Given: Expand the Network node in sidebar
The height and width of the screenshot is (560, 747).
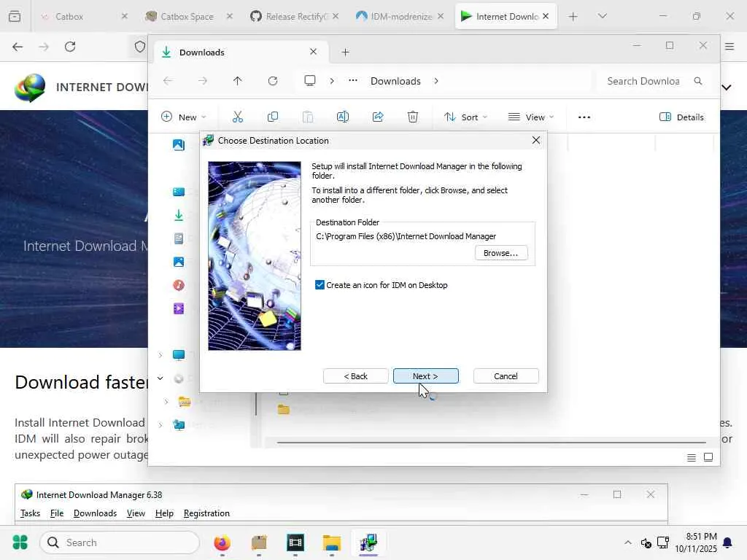Looking at the screenshot, I should (x=160, y=425).
